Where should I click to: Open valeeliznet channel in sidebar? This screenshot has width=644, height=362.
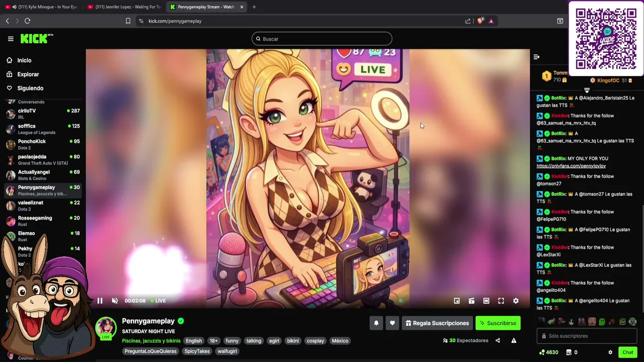click(x=43, y=206)
